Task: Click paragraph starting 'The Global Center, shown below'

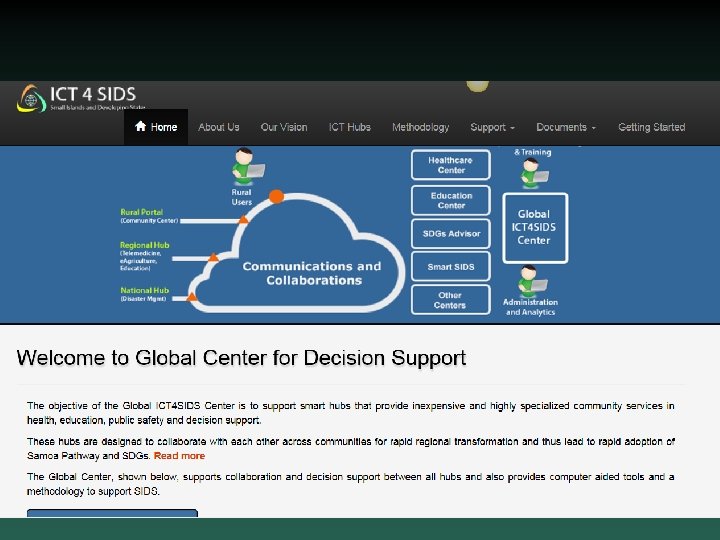Action: 350,484
